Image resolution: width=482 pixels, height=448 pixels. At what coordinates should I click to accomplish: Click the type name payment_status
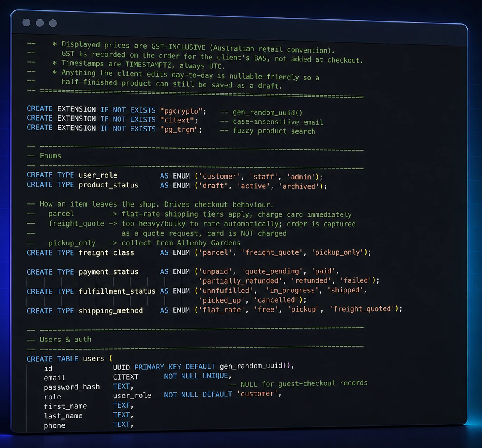point(108,272)
